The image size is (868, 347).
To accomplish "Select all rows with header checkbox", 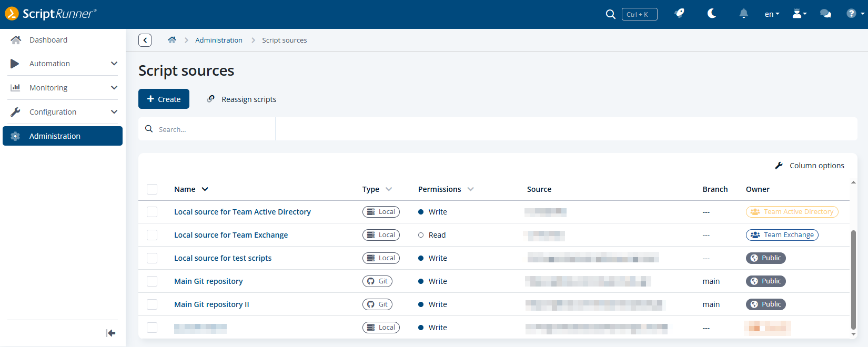I will click(x=152, y=189).
